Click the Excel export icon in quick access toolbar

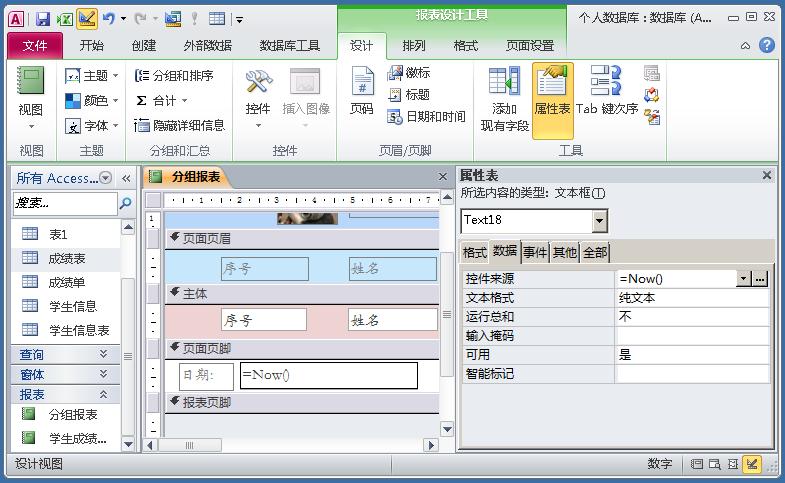[x=64, y=19]
